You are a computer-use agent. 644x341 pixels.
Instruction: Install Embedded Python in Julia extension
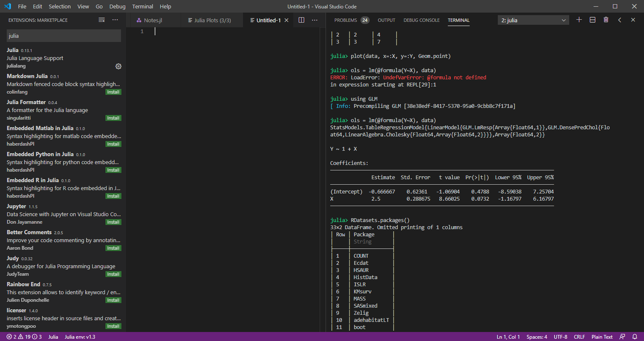(x=113, y=170)
